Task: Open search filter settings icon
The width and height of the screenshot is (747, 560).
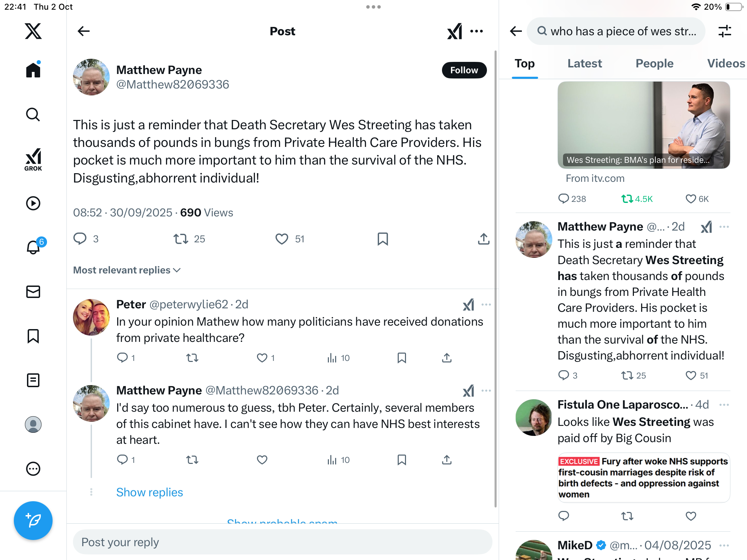Action: point(725,31)
